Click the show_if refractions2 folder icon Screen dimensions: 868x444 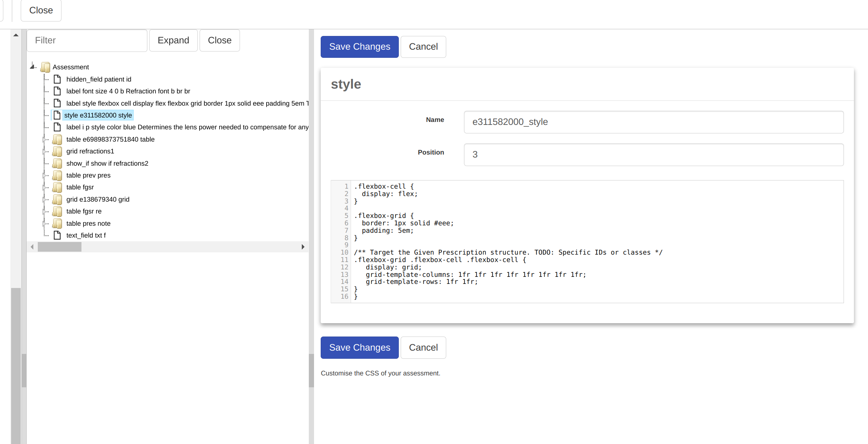click(x=57, y=163)
